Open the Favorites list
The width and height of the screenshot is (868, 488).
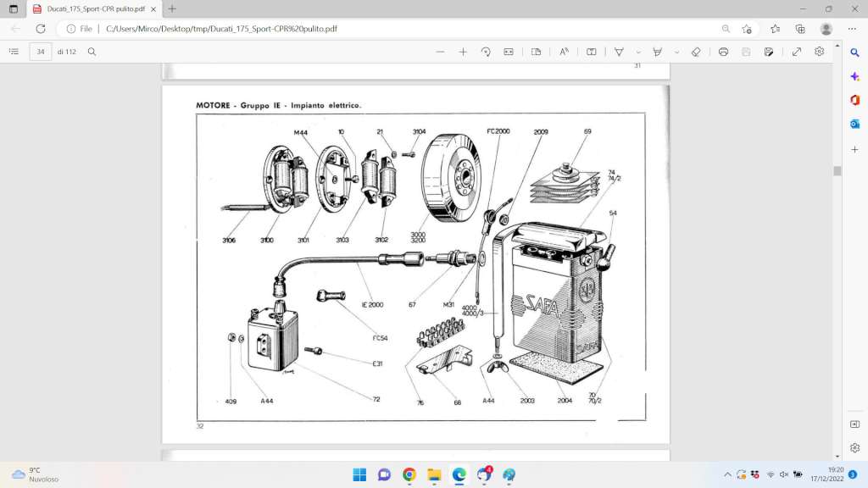pos(775,29)
